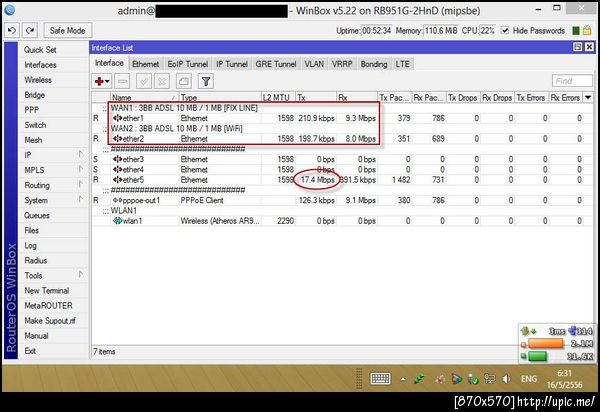
Task: Open the red plus add dropdown
Action: 102,81
